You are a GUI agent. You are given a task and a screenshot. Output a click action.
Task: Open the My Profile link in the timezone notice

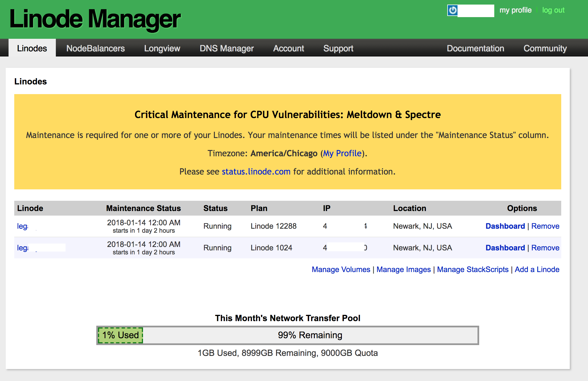[x=342, y=153]
